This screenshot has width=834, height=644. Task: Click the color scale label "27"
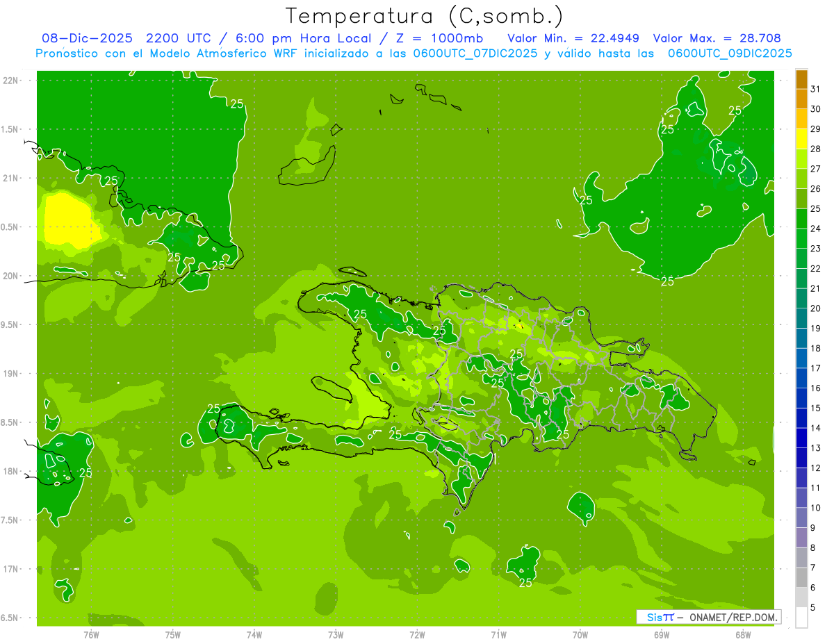point(816,169)
